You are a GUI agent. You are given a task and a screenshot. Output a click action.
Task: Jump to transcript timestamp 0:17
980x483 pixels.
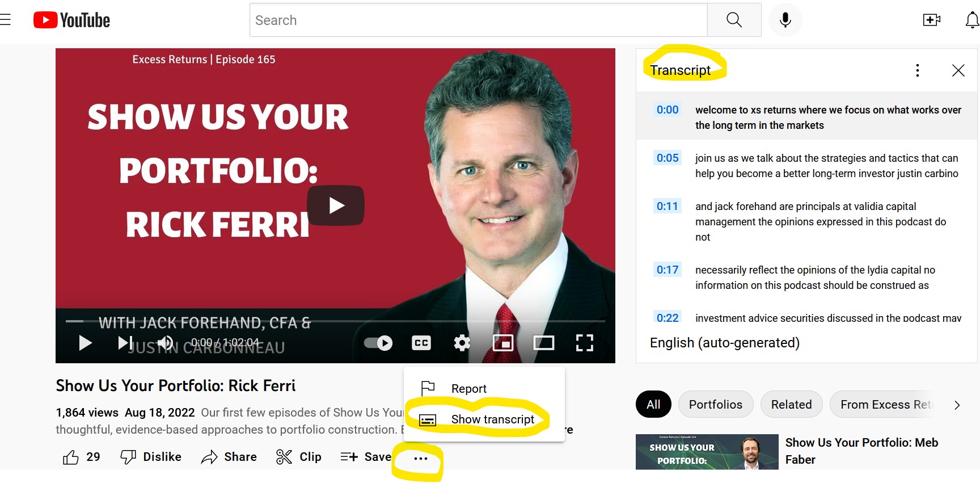[x=668, y=270]
